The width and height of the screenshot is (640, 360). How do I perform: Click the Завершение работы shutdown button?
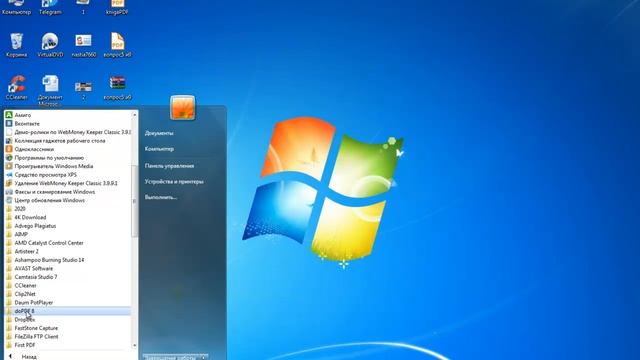coord(171,358)
